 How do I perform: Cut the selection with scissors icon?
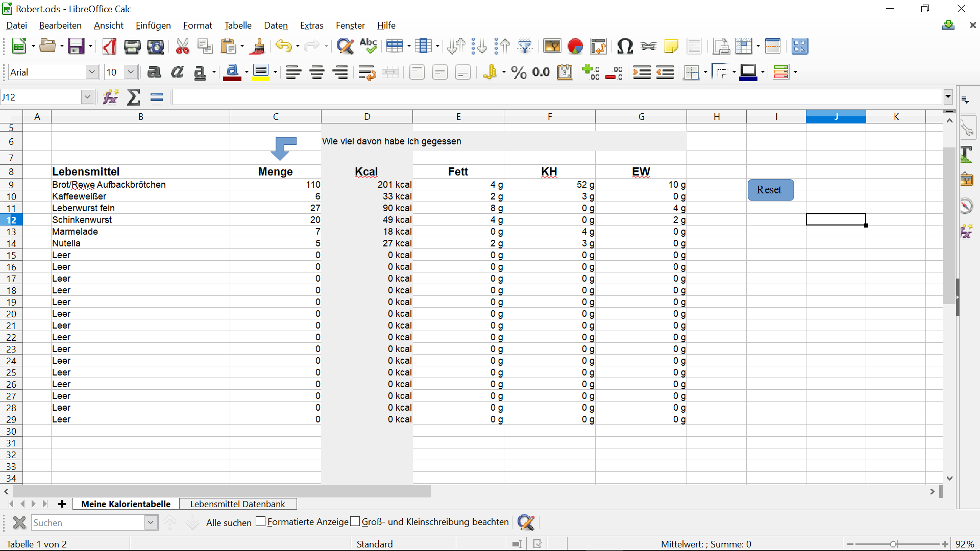[x=182, y=46]
